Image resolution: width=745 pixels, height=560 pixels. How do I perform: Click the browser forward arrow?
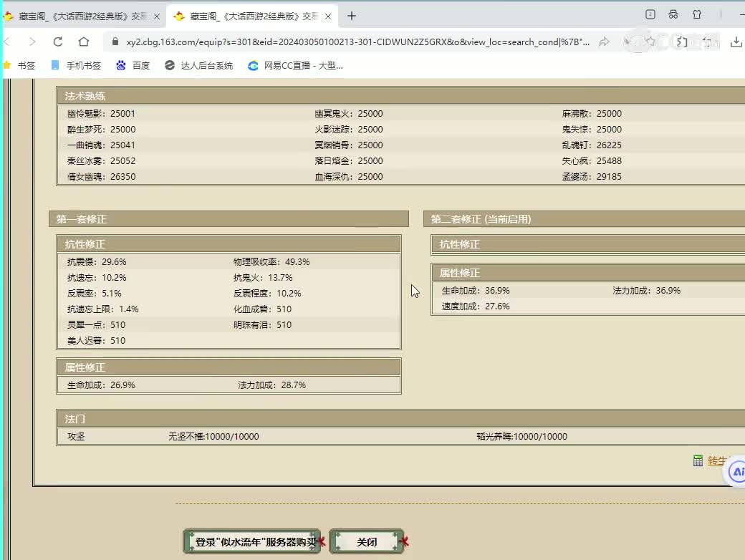32,42
